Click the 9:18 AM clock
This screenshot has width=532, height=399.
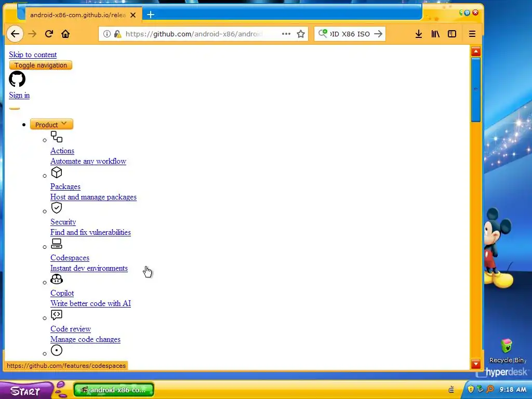point(513,390)
